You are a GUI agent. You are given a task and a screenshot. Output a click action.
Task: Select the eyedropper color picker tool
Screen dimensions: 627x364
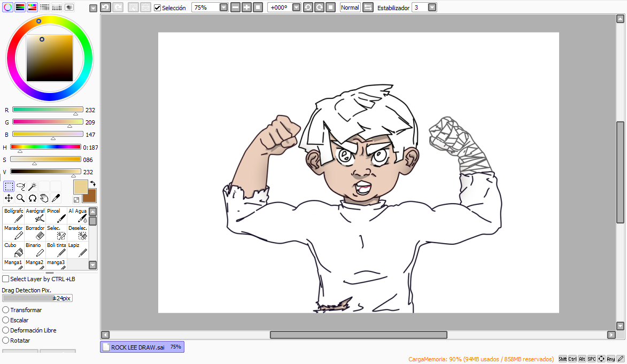[x=56, y=198]
